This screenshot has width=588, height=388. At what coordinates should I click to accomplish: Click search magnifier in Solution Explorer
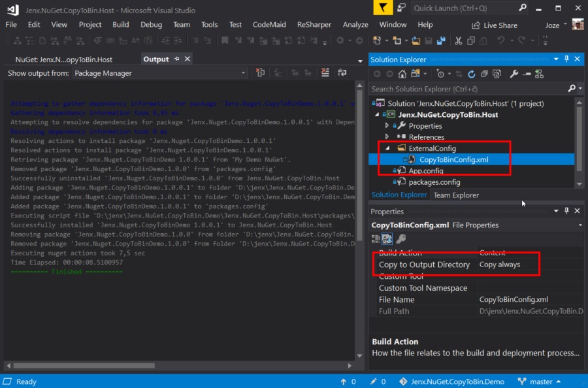click(x=571, y=88)
